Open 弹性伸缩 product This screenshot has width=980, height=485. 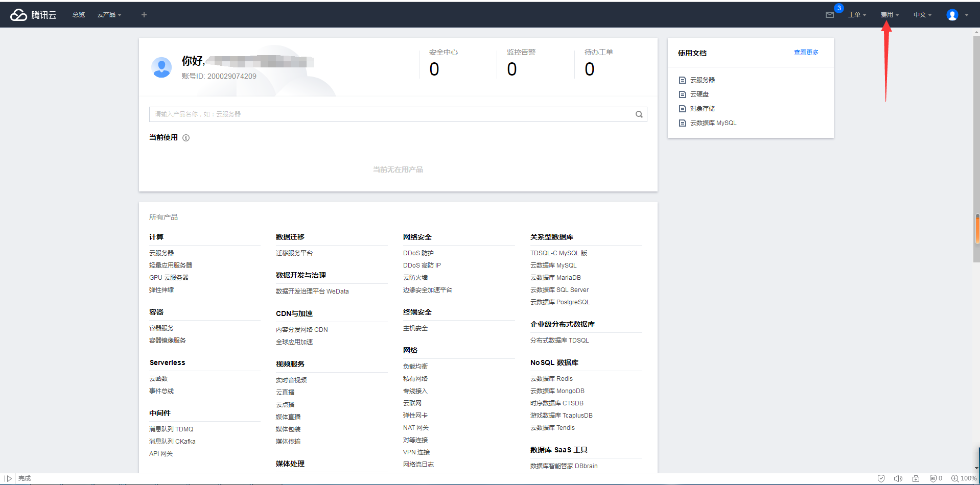click(161, 290)
